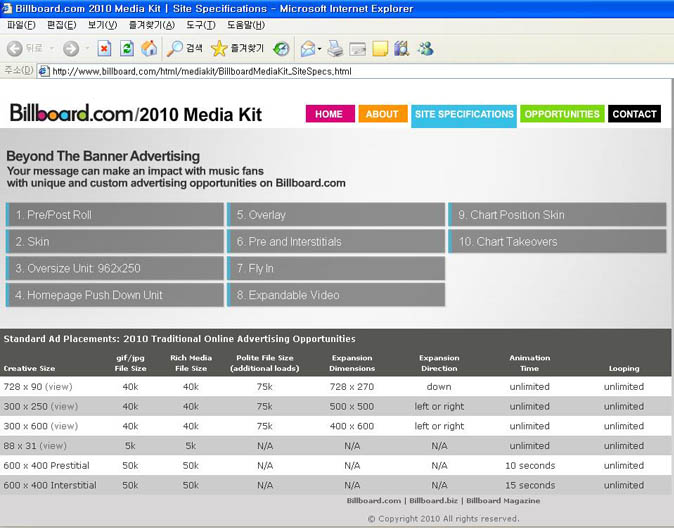Open the Mail icon dropdown arrow
The height and width of the screenshot is (528, 674).
(319, 48)
